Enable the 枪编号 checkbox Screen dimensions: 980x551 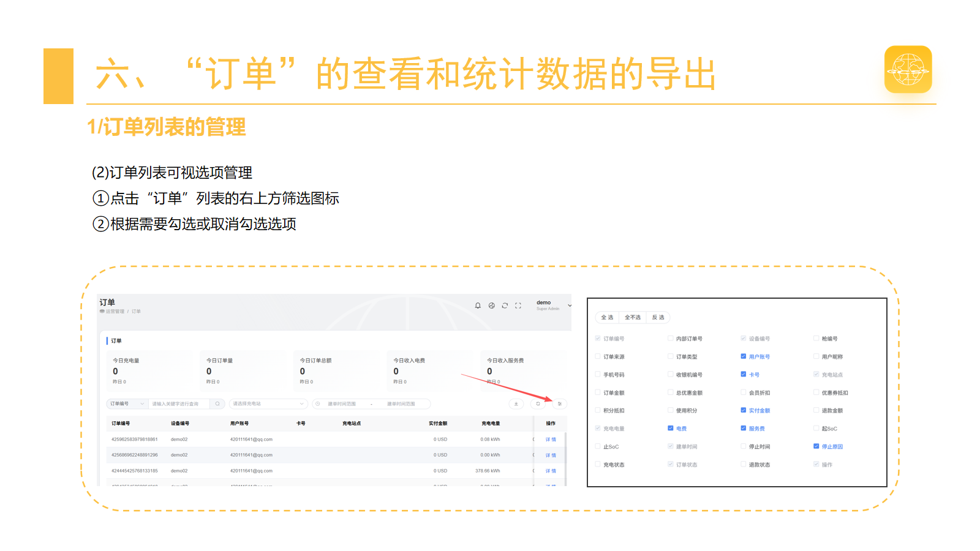tap(816, 339)
